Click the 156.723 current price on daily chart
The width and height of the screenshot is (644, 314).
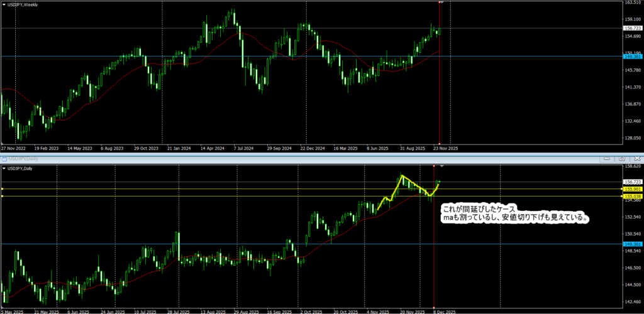tap(632, 181)
